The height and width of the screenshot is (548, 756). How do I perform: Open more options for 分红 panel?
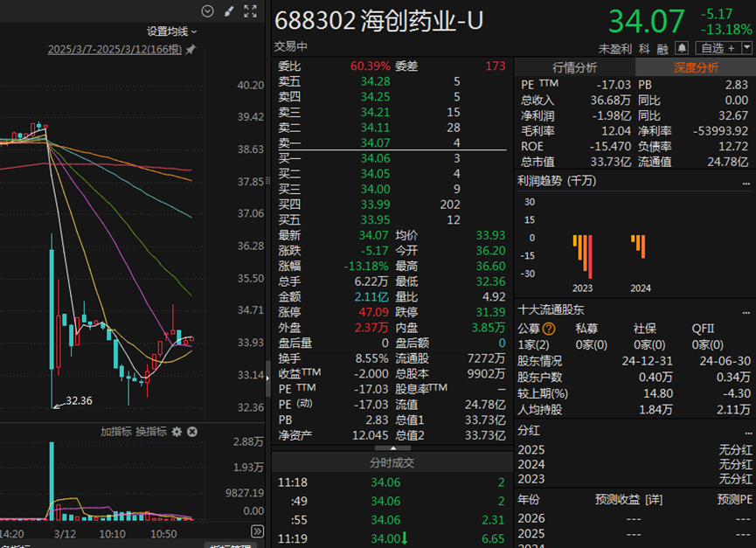click(748, 432)
